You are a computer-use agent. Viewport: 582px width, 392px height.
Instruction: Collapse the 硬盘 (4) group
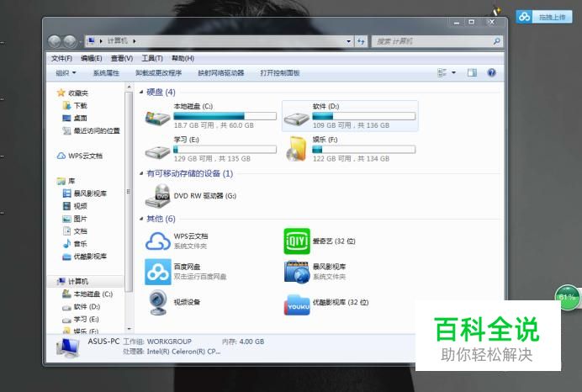pos(141,92)
